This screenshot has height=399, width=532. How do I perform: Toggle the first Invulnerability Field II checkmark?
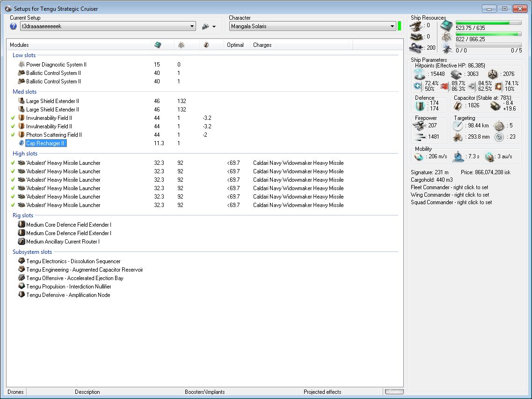point(13,118)
